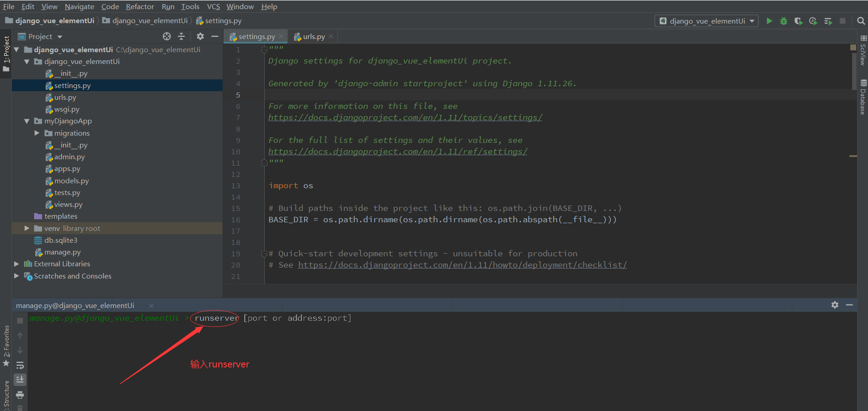Open the Refactor menu
Viewport: 868px width, 411px height.
point(140,6)
